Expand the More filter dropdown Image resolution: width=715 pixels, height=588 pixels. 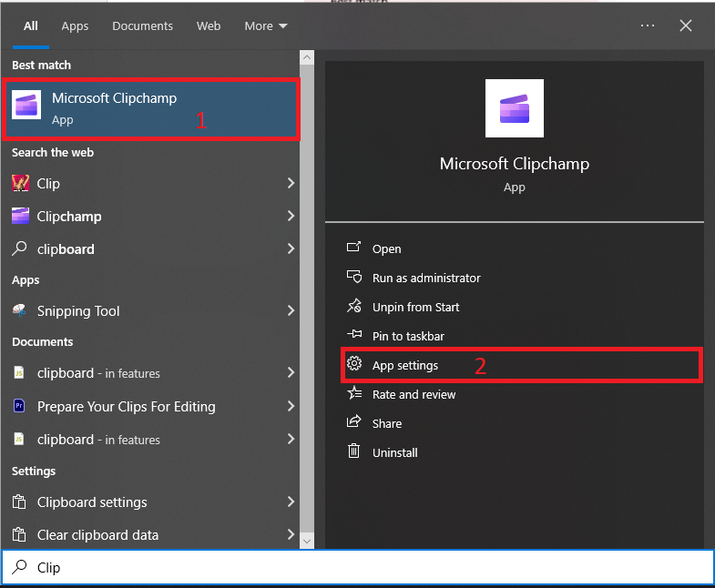pyautogui.click(x=266, y=26)
